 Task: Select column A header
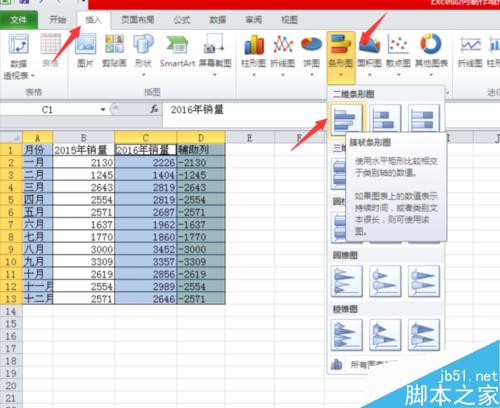(37, 137)
